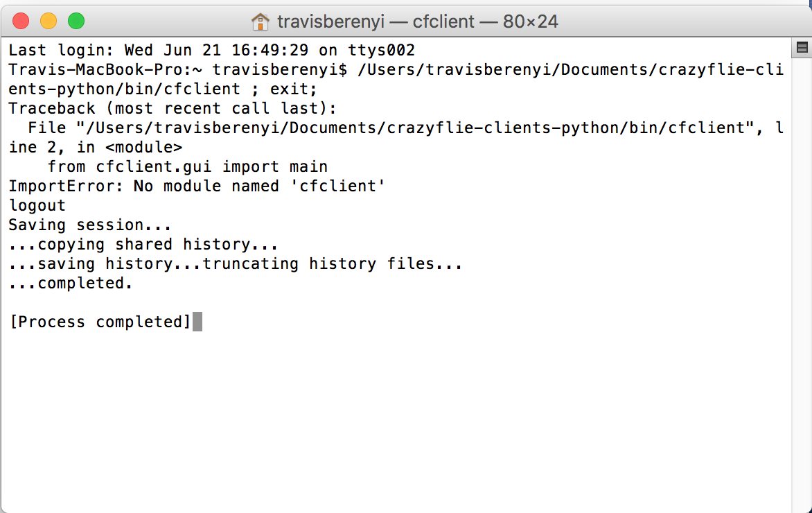This screenshot has height=513, width=812.
Task: Click the "...completed." line
Action: [x=70, y=284]
